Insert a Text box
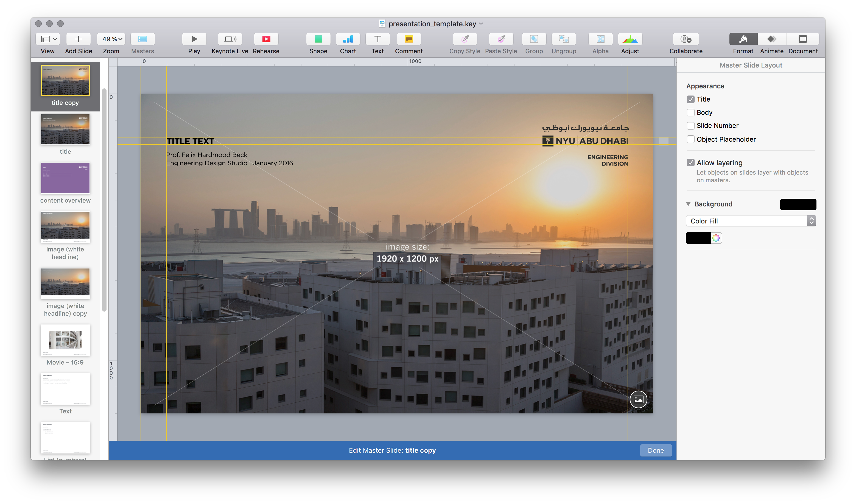The height and width of the screenshot is (504, 856). (377, 39)
